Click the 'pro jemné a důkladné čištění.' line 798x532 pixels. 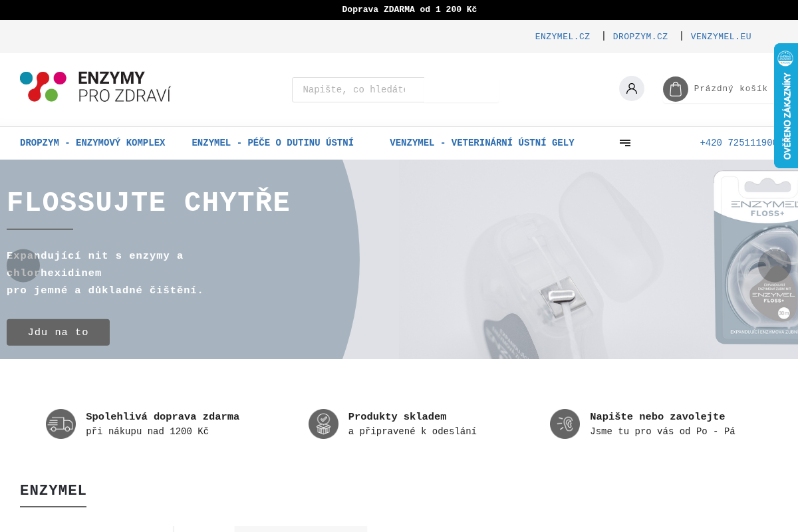tap(105, 291)
